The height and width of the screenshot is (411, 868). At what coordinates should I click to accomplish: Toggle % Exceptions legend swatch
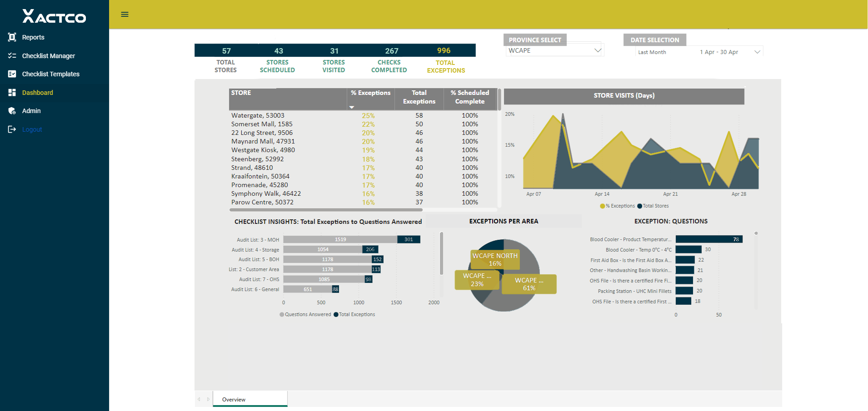(602, 206)
